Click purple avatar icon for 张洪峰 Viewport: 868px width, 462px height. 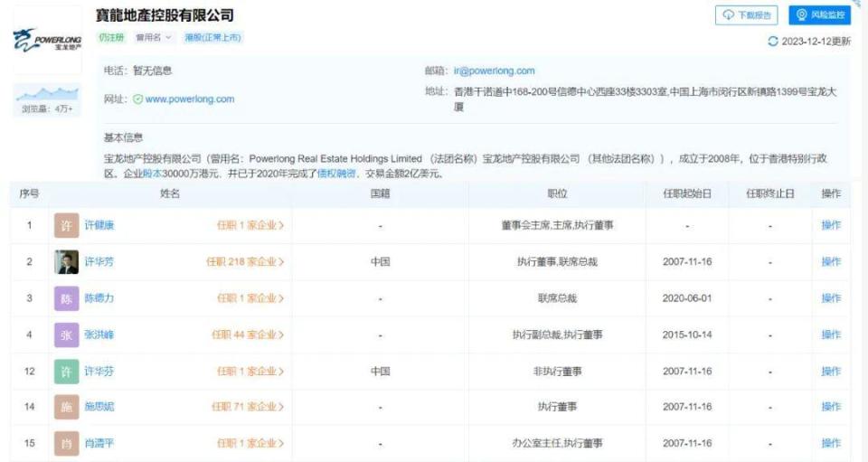coord(66,335)
